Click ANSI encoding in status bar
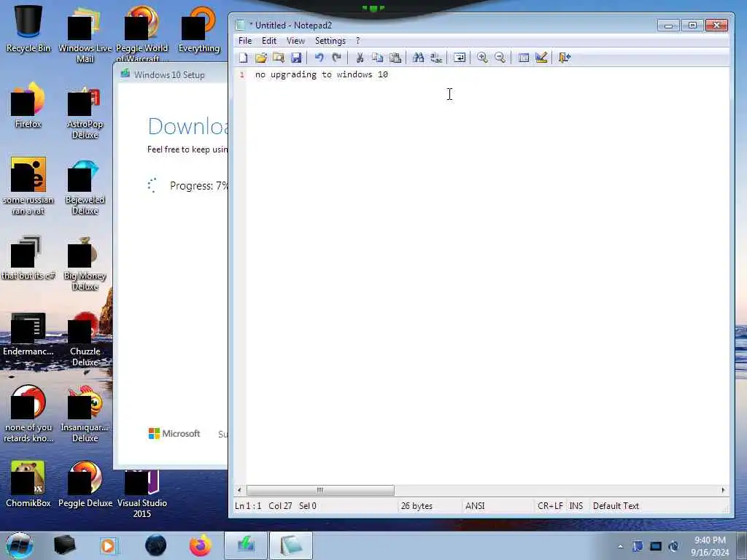Screen dimensions: 747x560 [x=474, y=506]
